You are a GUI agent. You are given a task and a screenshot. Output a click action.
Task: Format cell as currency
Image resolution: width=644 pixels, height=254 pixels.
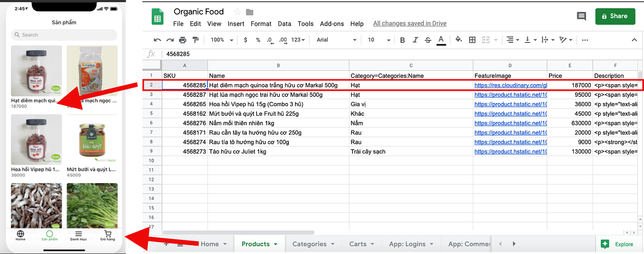[x=245, y=40]
